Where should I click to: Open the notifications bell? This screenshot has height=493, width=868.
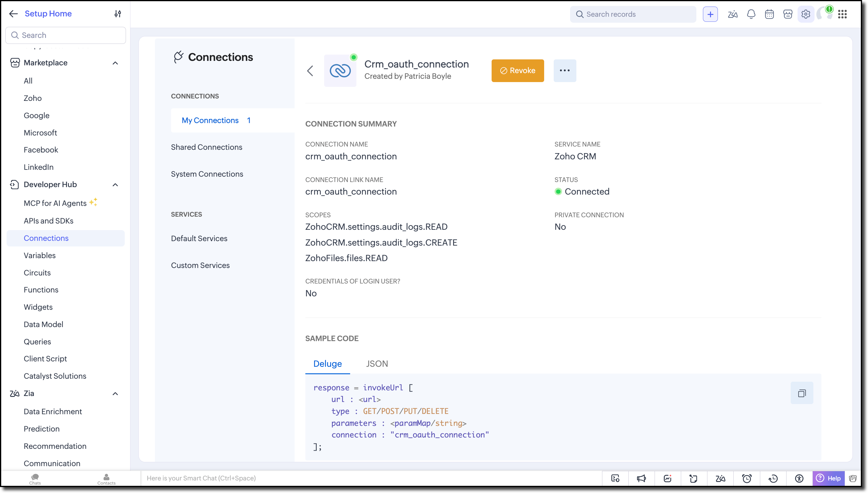point(751,14)
